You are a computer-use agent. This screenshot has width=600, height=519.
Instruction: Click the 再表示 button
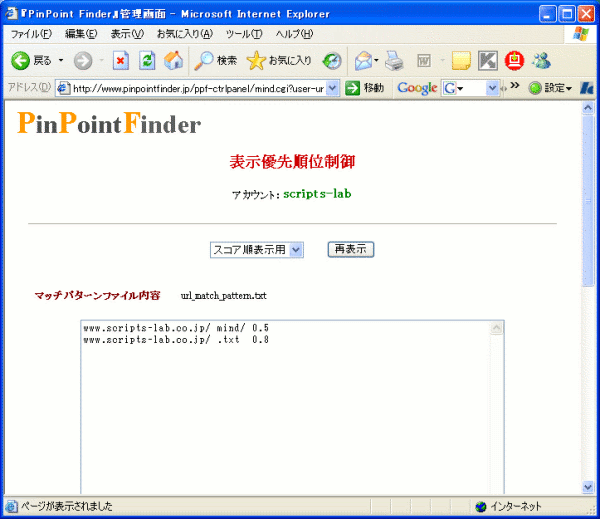pos(351,250)
